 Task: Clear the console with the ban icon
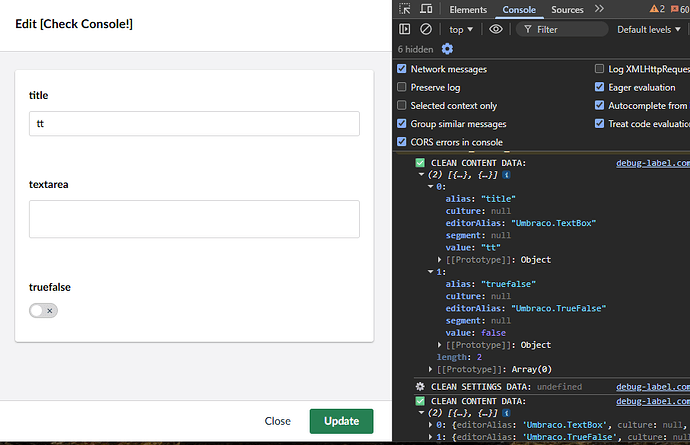[x=426, y=29]
